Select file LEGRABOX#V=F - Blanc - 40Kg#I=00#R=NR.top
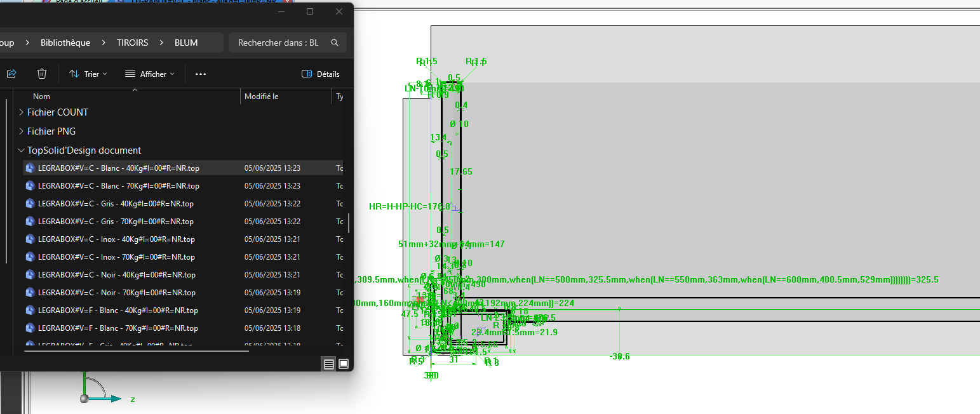 click(x=118, y=310)
